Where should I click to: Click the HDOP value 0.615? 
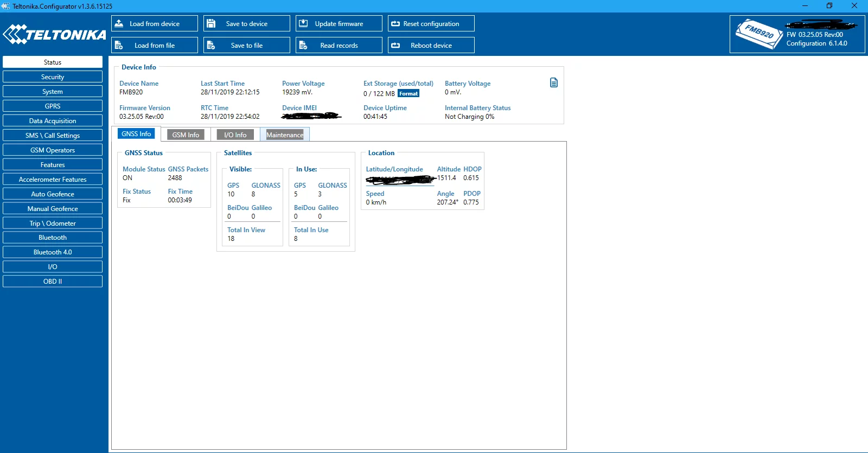[x=471, y=178]
